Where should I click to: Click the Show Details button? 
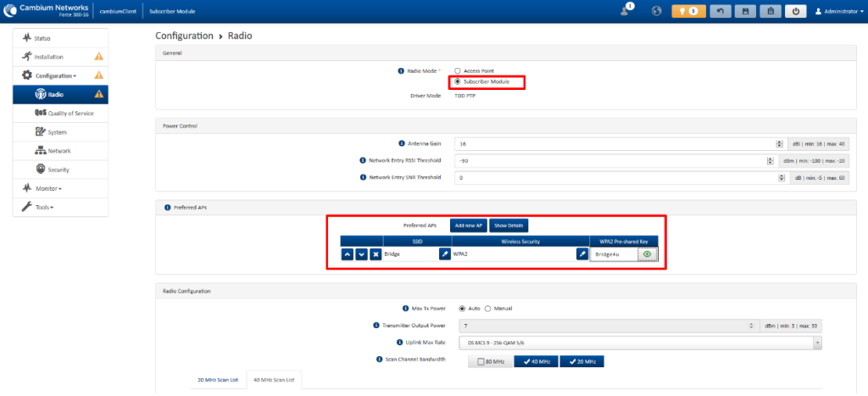tap(509, 226)
